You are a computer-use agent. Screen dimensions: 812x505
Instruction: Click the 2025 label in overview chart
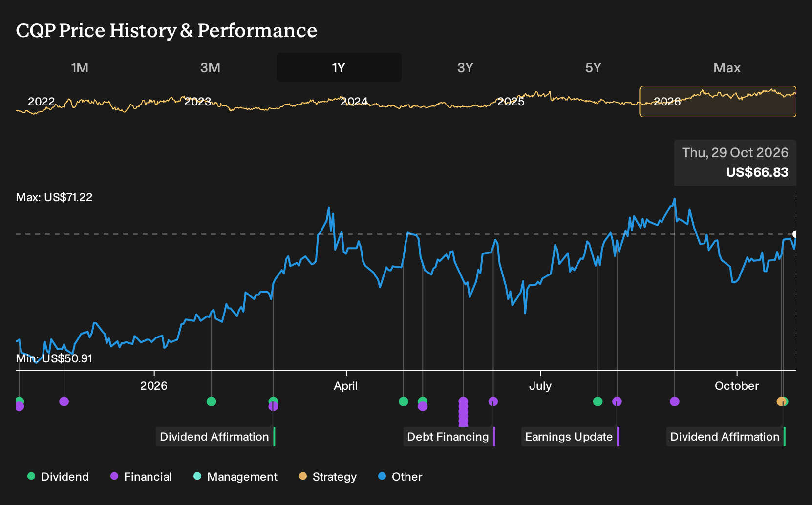click(x=511, y=102)
